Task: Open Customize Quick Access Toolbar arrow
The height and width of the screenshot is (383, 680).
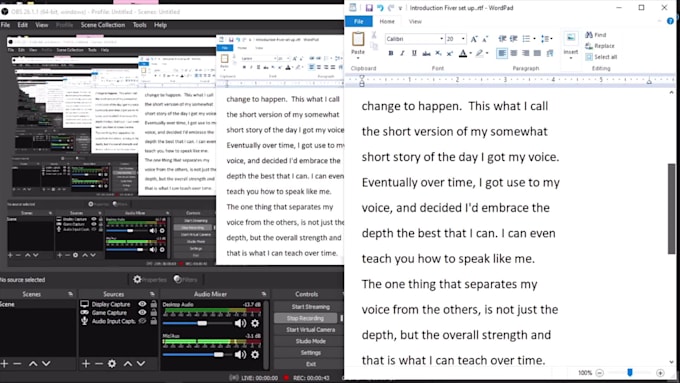Action: 400,8
